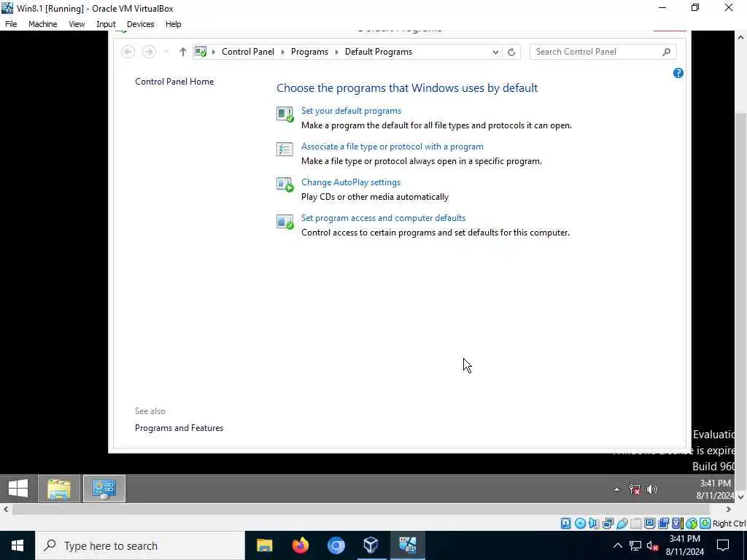
Task: Open Change AutoPlay settings link
Action: pyautogui.click(x=351, y=182)
